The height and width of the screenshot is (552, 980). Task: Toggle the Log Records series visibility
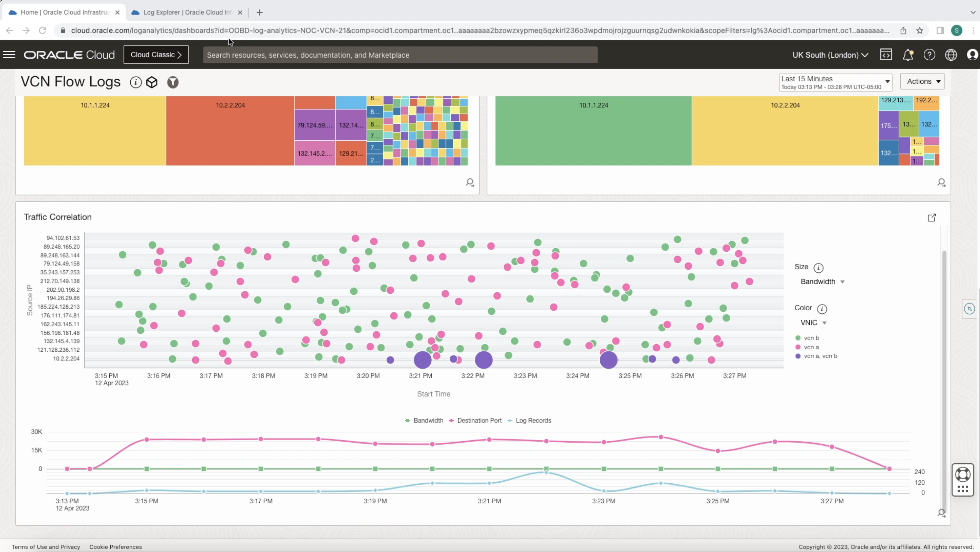tap(530, 420)
